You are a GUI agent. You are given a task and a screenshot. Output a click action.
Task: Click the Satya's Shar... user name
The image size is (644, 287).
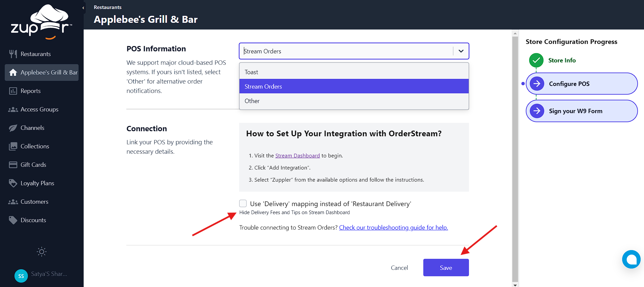49,274
